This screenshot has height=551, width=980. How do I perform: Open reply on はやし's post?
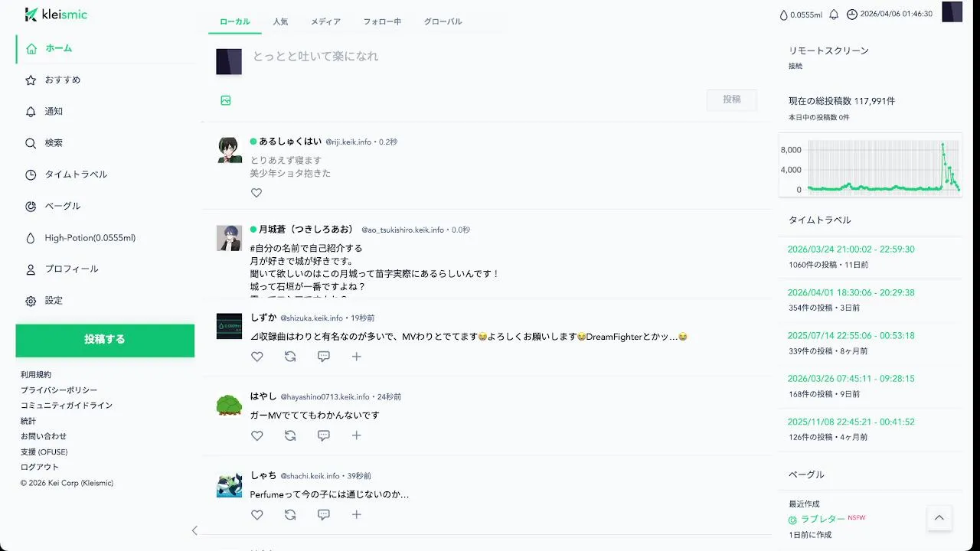(x=324, y=435)
